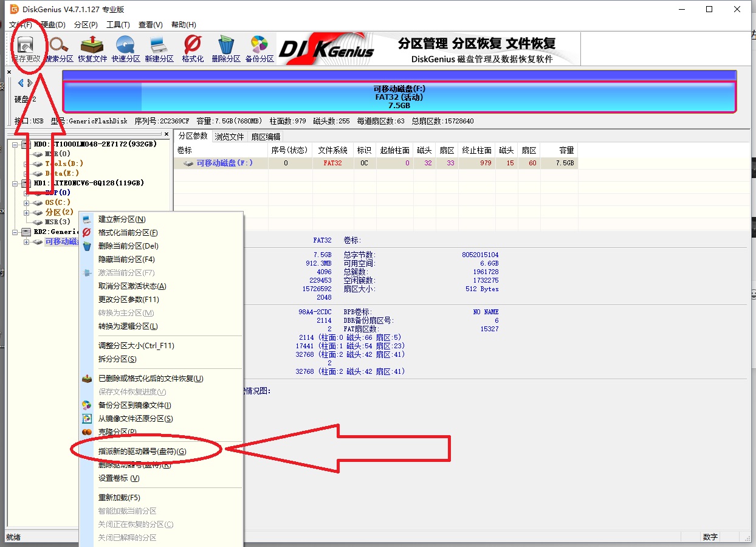Open the 查看(V) menu

click(150, 25)
